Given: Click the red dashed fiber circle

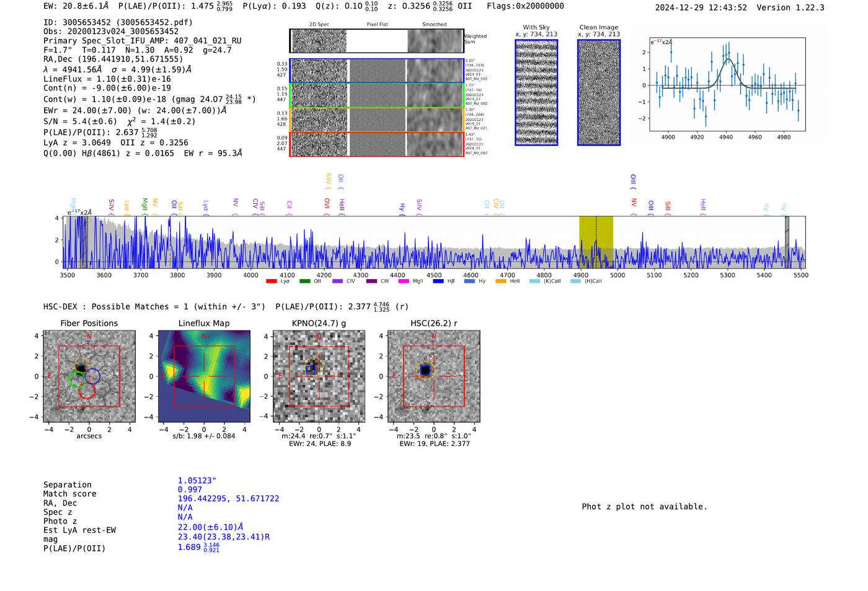Looking at the screenshot, I should 87,391.
